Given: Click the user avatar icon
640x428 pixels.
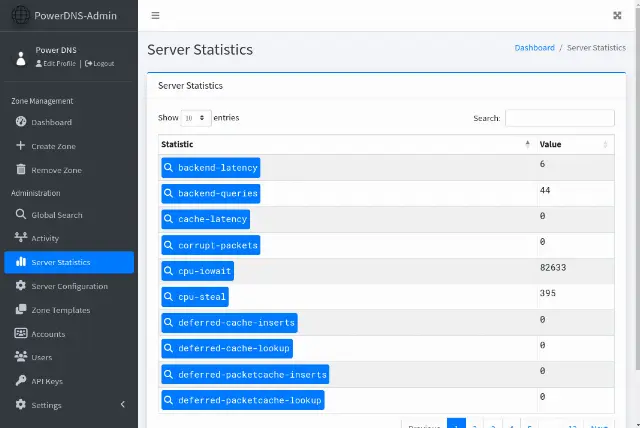Looking at the screenshot, I should pos(21,58).
